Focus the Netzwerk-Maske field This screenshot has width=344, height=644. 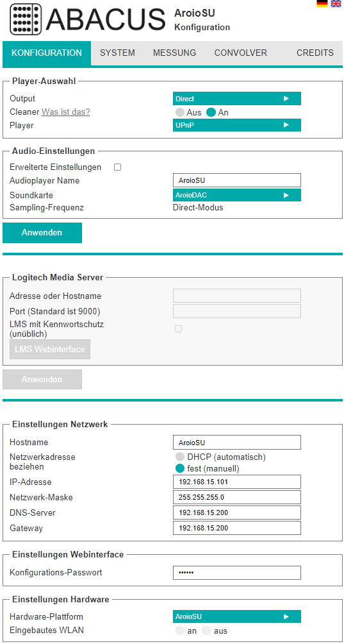[237, 497]
